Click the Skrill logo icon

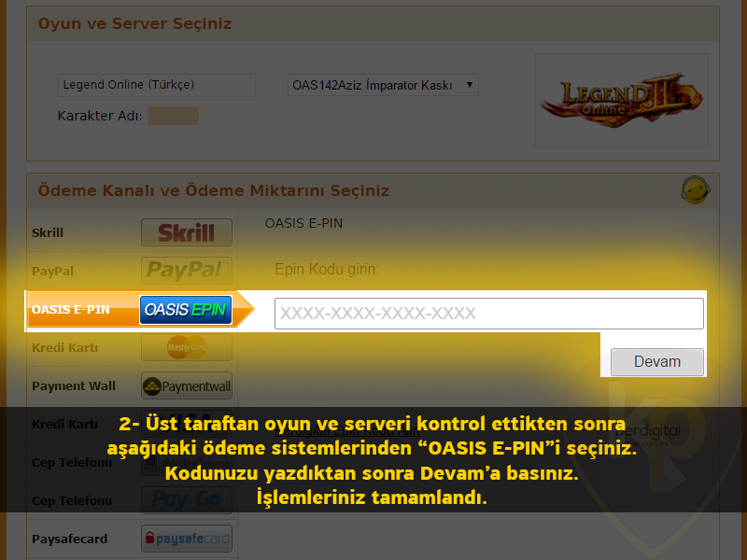(x=186, y=232)
